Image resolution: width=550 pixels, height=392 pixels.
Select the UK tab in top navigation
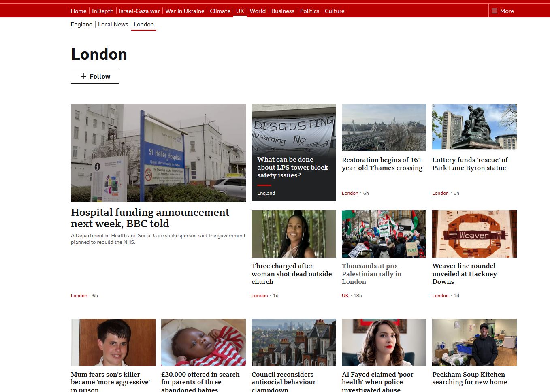[240, 11]
